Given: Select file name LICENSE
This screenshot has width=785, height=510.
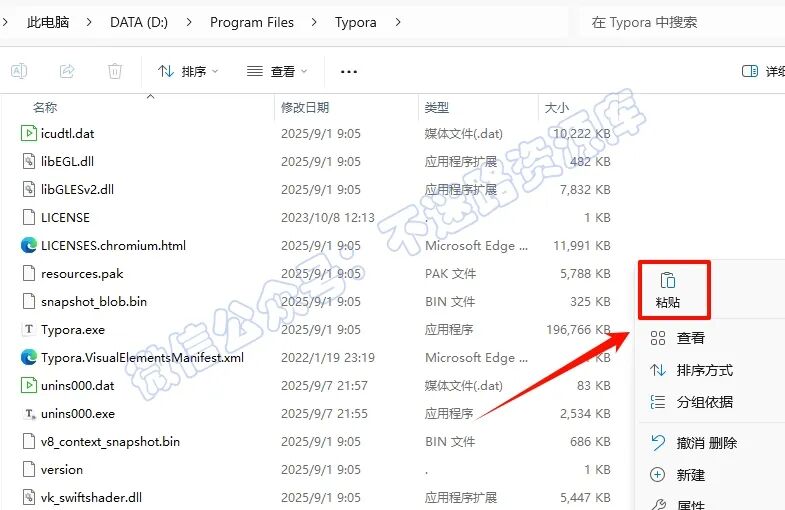Looking at the screenshot, I should point(65,218).
